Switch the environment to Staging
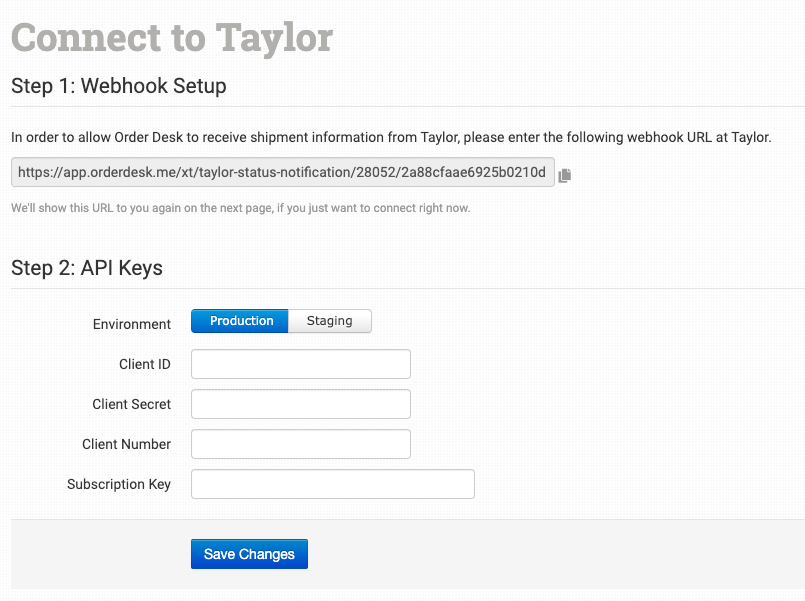The height and width of the screenshot is (601, 805). point(330,321)
